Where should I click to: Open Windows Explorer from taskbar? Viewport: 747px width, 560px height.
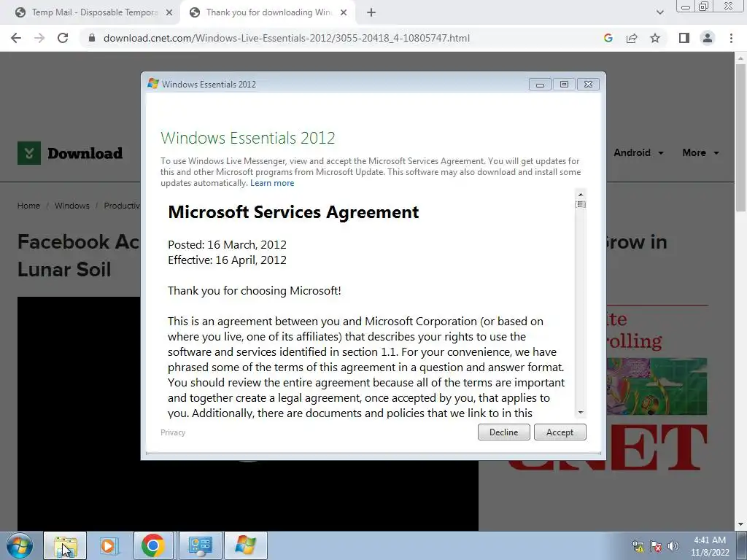tap(65, 545)
